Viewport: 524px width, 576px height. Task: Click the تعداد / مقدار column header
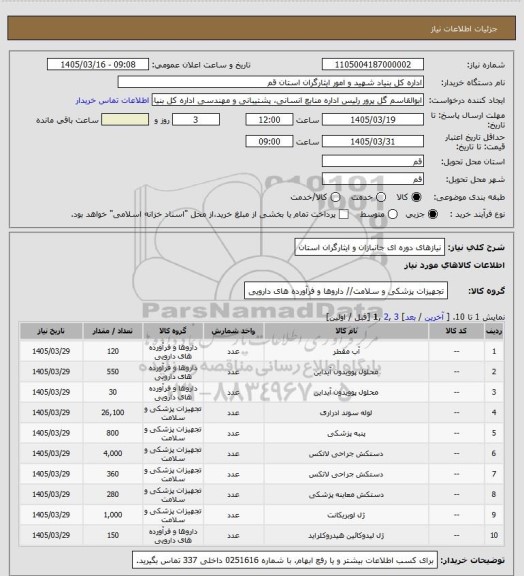coord(112,331)
